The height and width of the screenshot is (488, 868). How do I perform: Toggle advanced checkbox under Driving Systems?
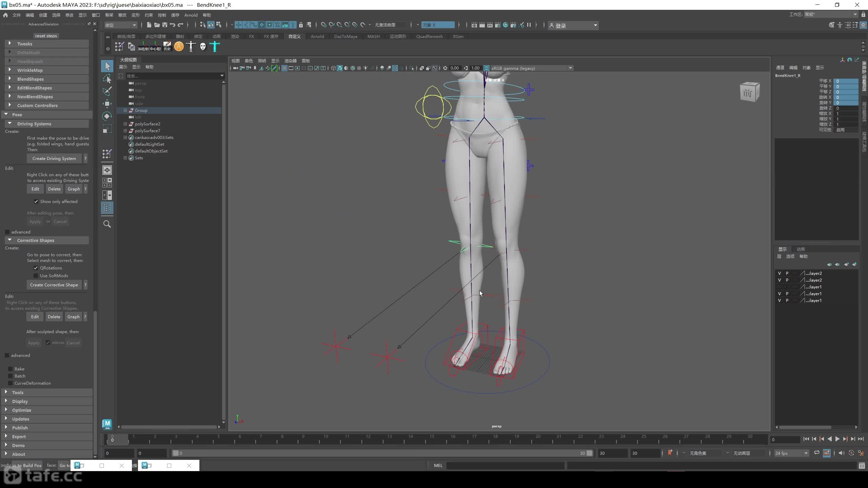click(7, 232)
